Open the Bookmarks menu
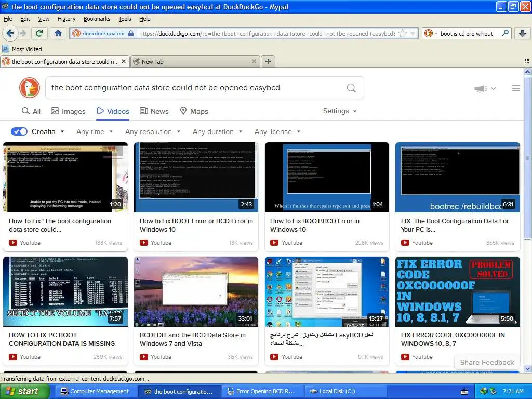Screen dimensions: 532x399 [x=97, y=19]
